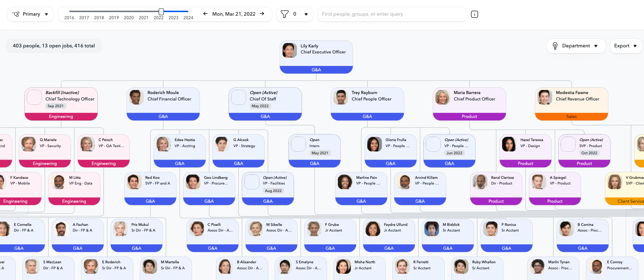Click the Product label on Maria Barrera's card

[x=469, y=116]
